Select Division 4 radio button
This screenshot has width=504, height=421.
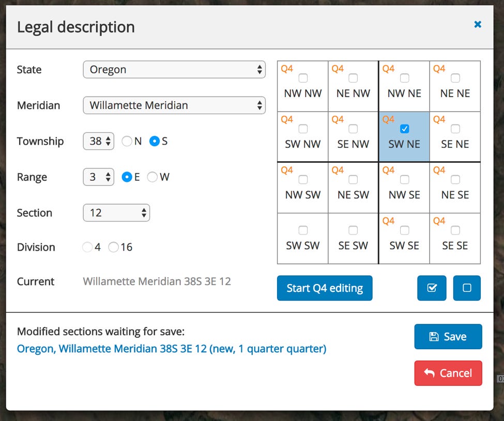(x=87, y=247)
